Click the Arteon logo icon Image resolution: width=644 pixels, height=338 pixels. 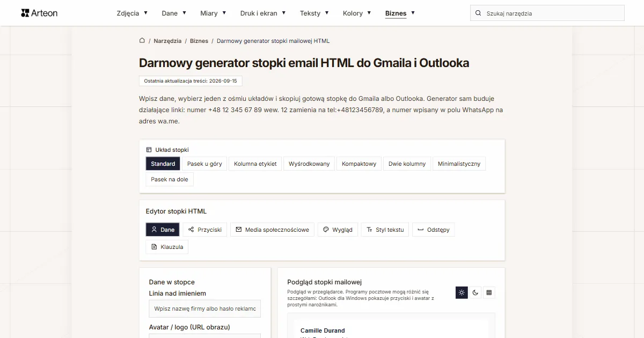tap(25, 13)
